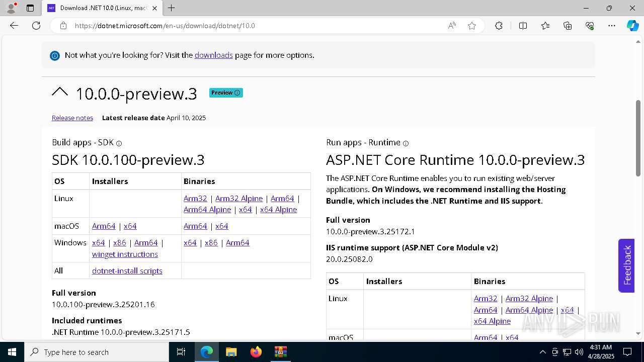The image size is (644, 362).
Task: Download SDK Linux Arm64 Alpine binary
Action: pyautogui.click(x=207, y=210)
